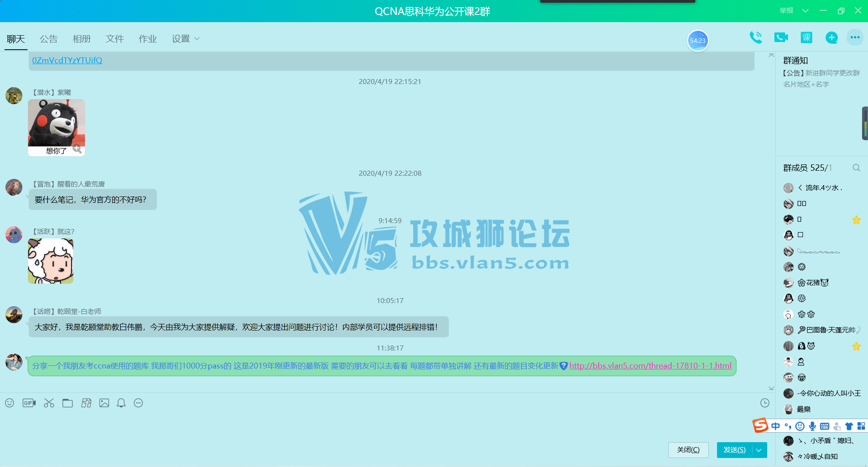Open the 作业 tab
Screen dimensions: 868x467
pyautogui.click(x=148, y=39)
